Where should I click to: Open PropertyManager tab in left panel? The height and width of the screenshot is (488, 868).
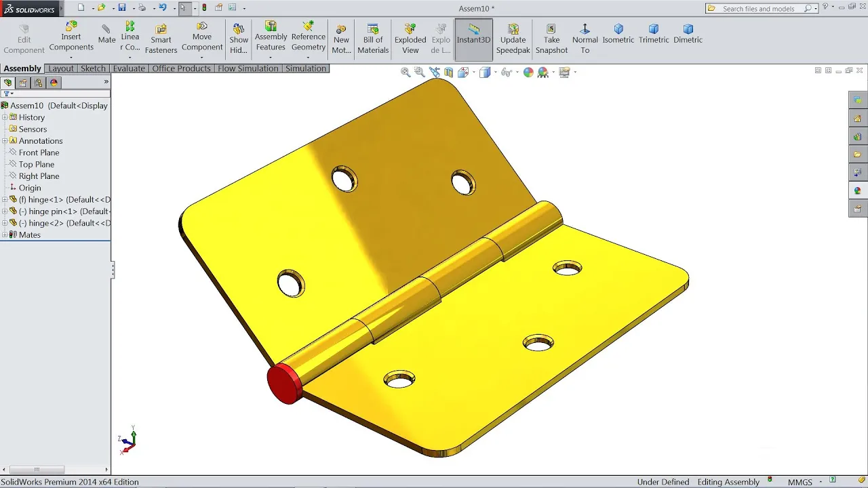[x=23, y=83]
